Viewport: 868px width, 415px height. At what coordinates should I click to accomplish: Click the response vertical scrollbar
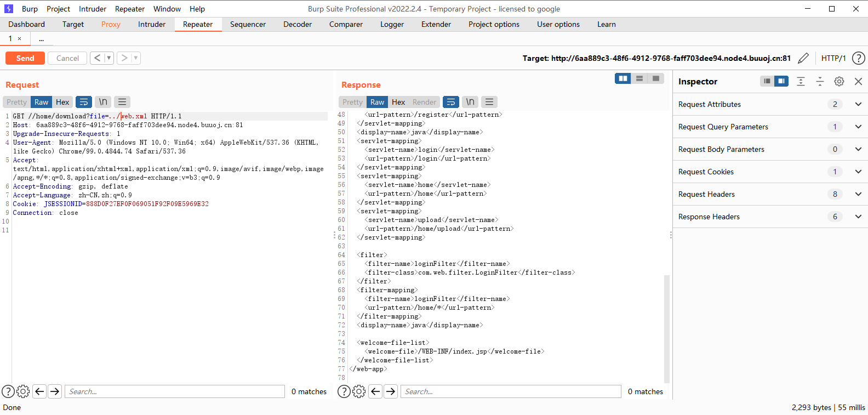click(x=667, y=328)
